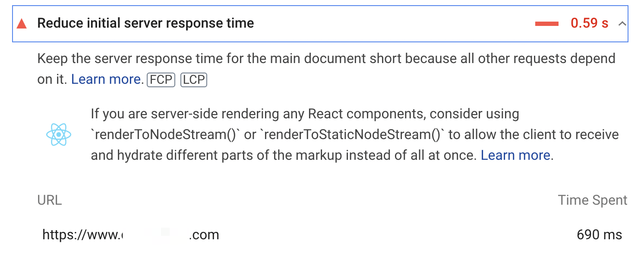The image size is (644, 260).
Task: Click the FCP metric tag
Action: click(x=161, y=80)
